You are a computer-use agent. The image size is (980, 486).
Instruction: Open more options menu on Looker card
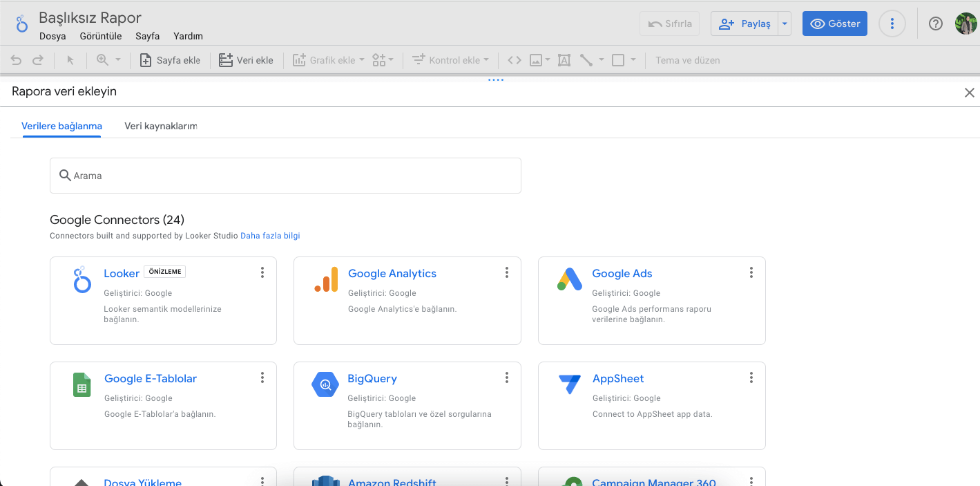pos(262,273)
